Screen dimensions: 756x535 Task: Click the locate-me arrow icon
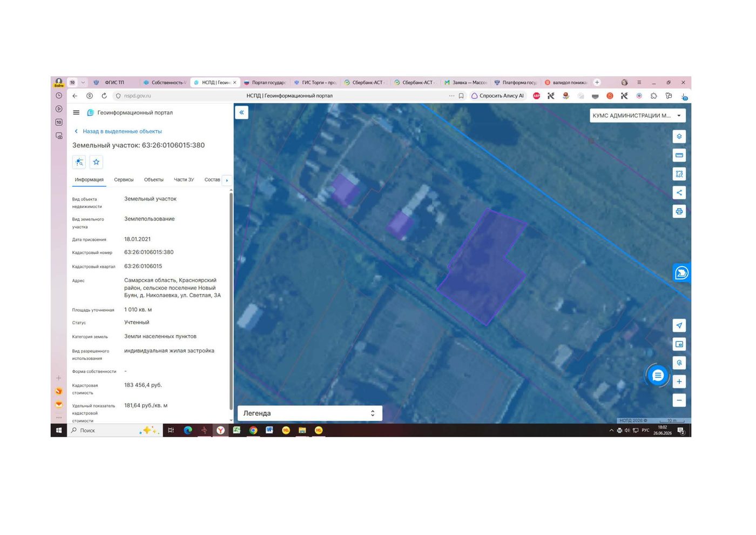pos(679,325)
